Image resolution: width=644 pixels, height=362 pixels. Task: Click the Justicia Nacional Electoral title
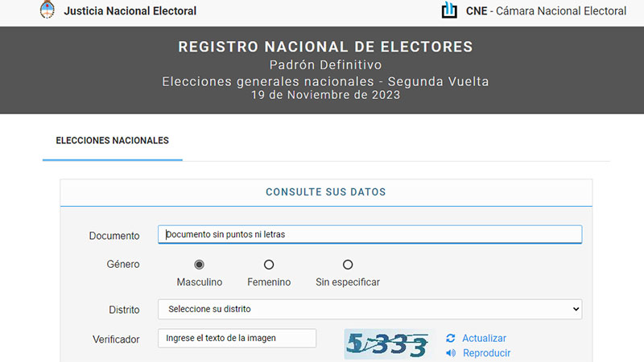click(130, 11)
